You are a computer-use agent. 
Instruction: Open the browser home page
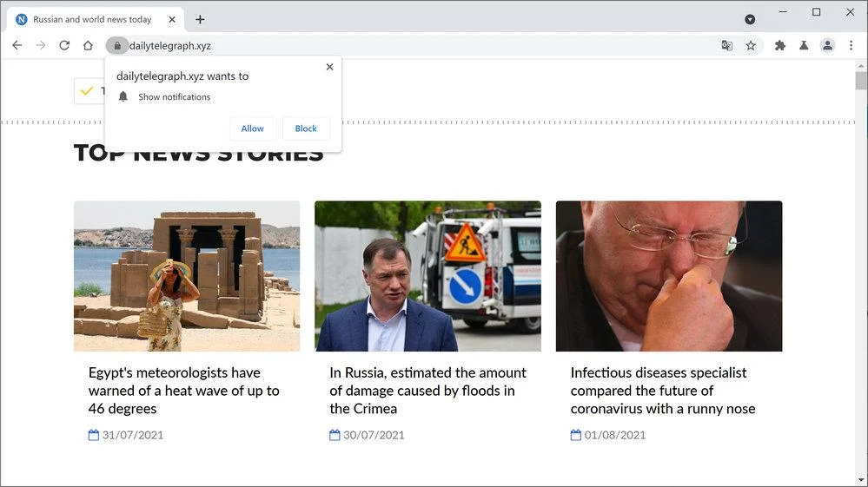tap(88, 45)
